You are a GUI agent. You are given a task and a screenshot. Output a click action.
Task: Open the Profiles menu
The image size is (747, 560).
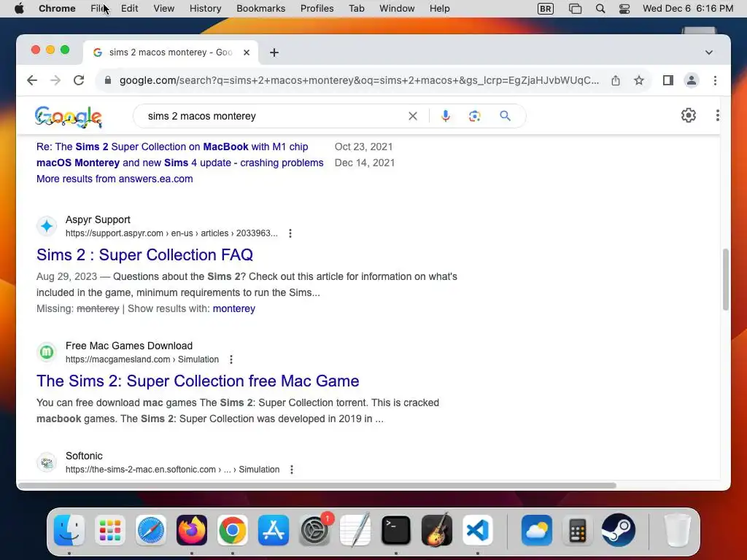coord(317,9)
